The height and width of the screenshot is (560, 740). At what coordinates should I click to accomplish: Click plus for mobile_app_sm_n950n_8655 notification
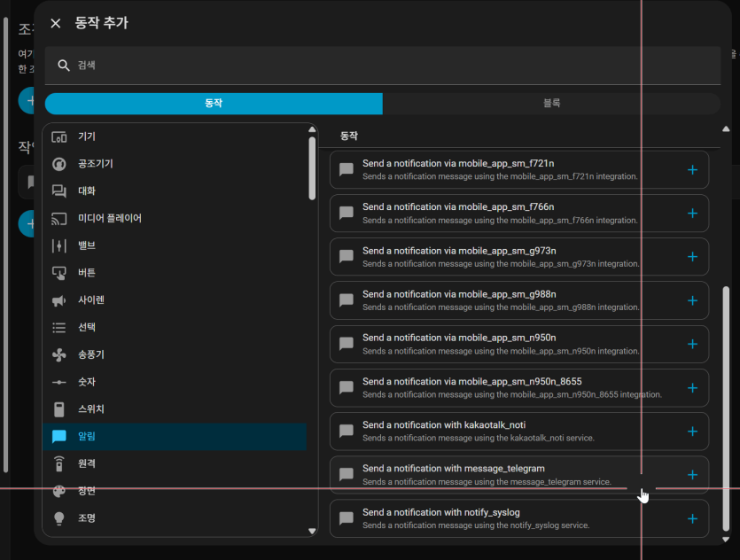click(692, 388)
